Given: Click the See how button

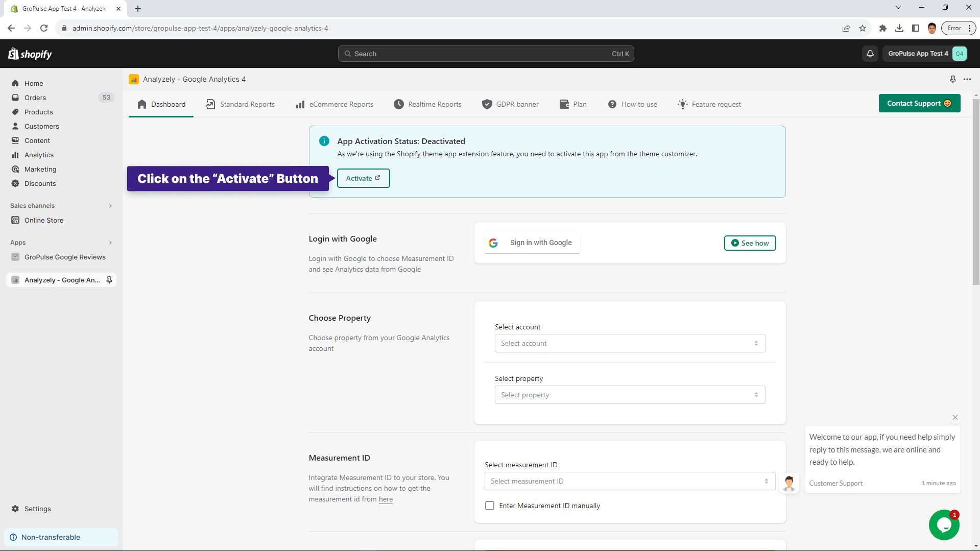Looking at the screenshot, I should click(750, 243).
